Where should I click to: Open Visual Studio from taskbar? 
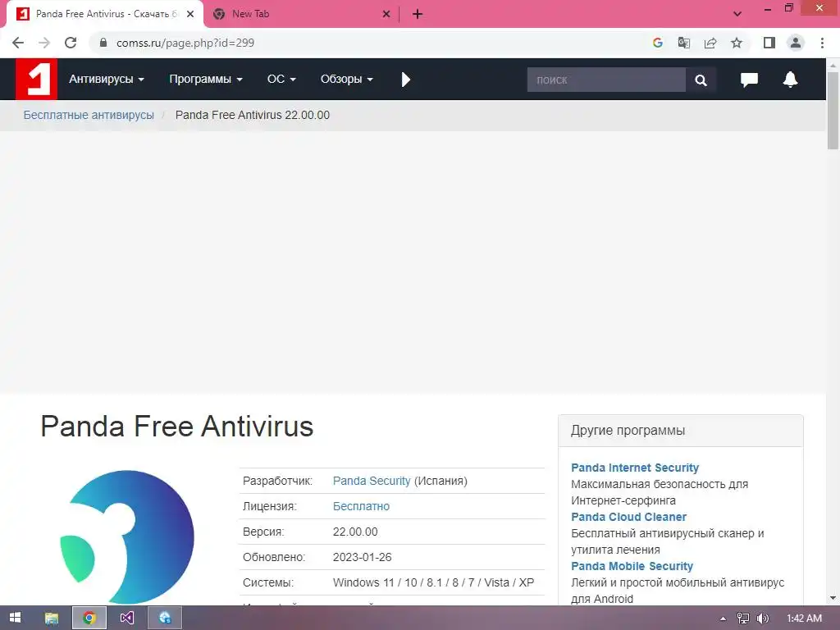127,618
